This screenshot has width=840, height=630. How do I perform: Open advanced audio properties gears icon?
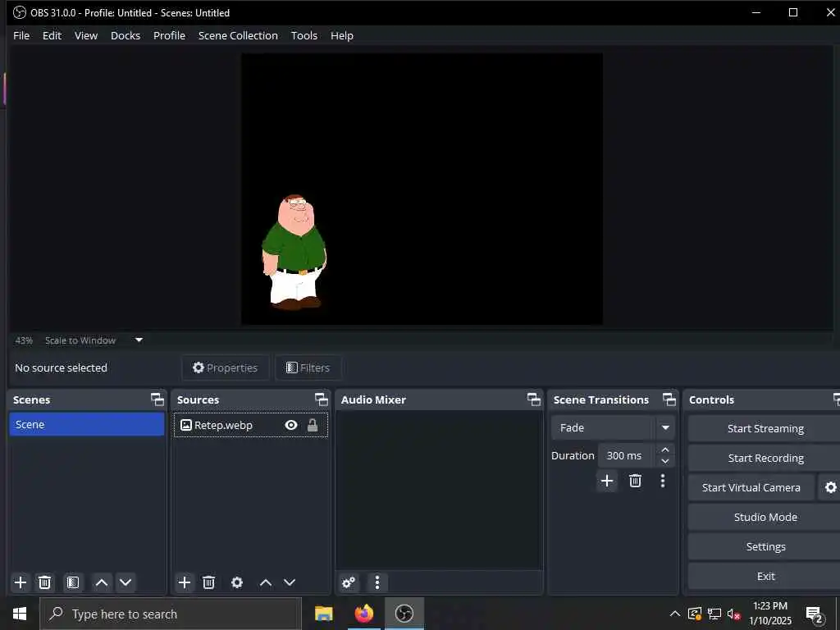[x=348, y=582]
